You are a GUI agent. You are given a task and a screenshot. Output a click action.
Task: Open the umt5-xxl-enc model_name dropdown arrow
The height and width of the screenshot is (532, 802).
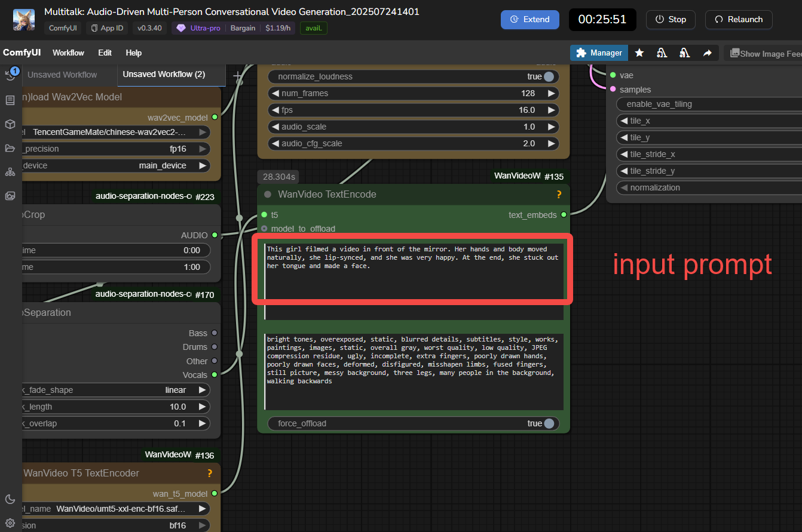(x=203, y=509)
